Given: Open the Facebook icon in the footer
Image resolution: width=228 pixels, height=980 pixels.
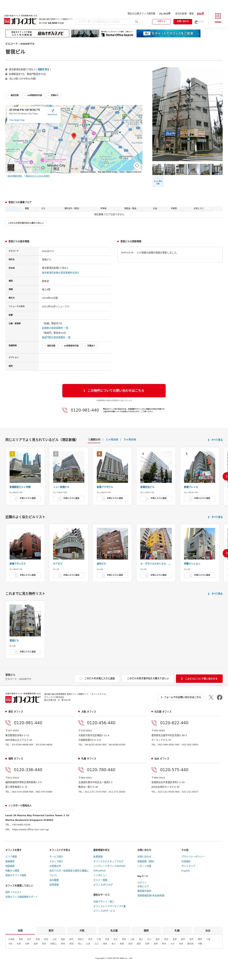Looking at the screenshot, I should [x=220, y=697].
